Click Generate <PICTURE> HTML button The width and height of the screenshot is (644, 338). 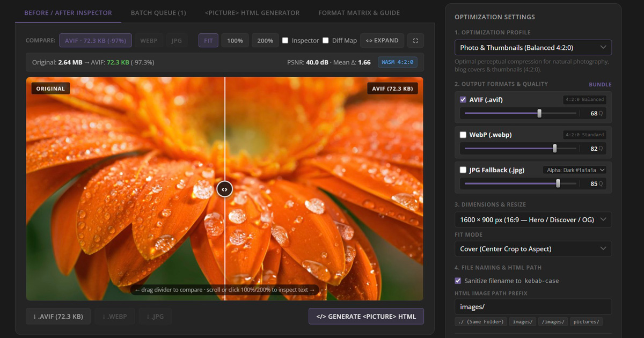(x=366, y=317)
